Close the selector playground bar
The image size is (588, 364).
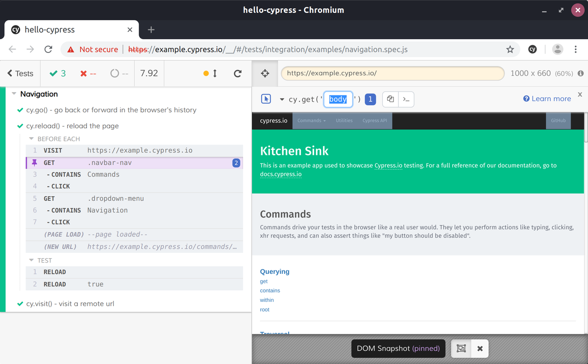pyautogui.click(x=580, y=94)
